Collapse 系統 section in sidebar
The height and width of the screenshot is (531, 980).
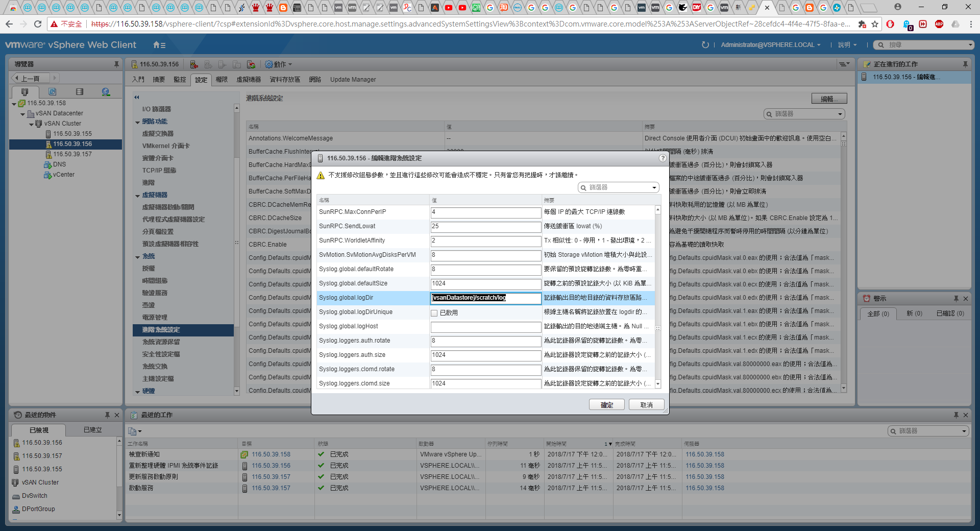coord(138,257)
